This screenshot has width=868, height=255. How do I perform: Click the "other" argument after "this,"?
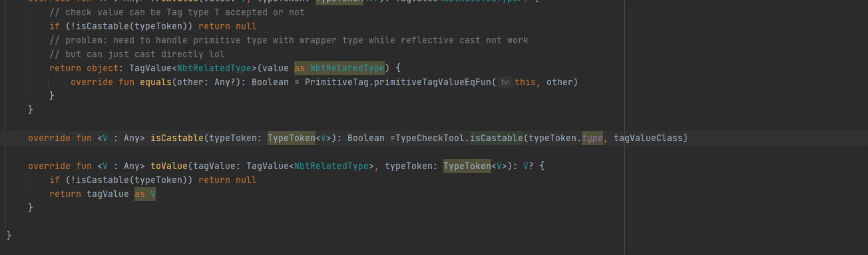click(560, 82)
